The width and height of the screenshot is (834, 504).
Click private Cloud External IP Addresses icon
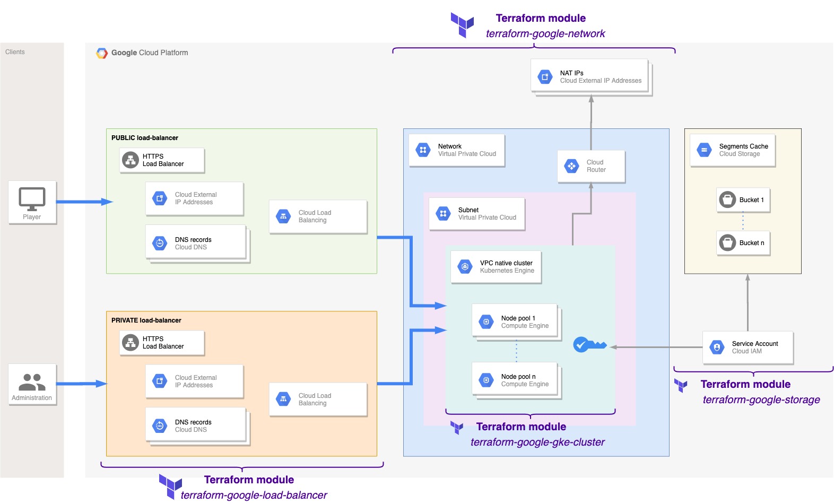(160, 381)
